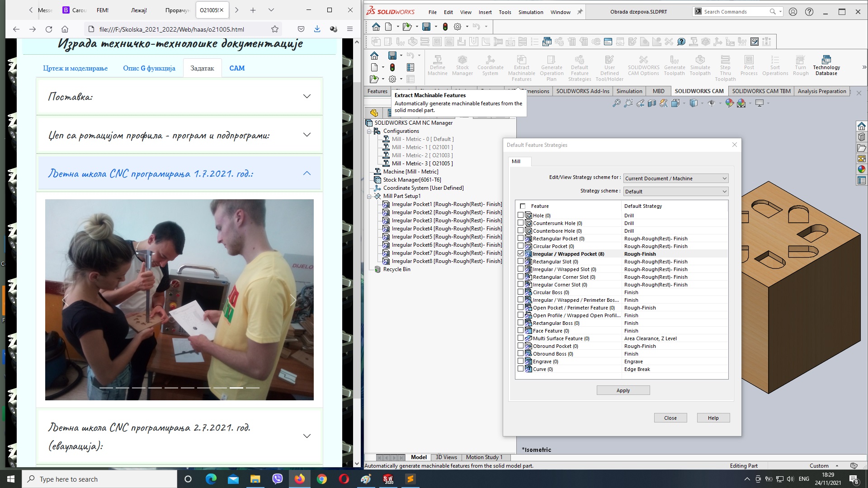Go to next carousel photo
The image size is (868, 488).
click(x=293, y=300)
